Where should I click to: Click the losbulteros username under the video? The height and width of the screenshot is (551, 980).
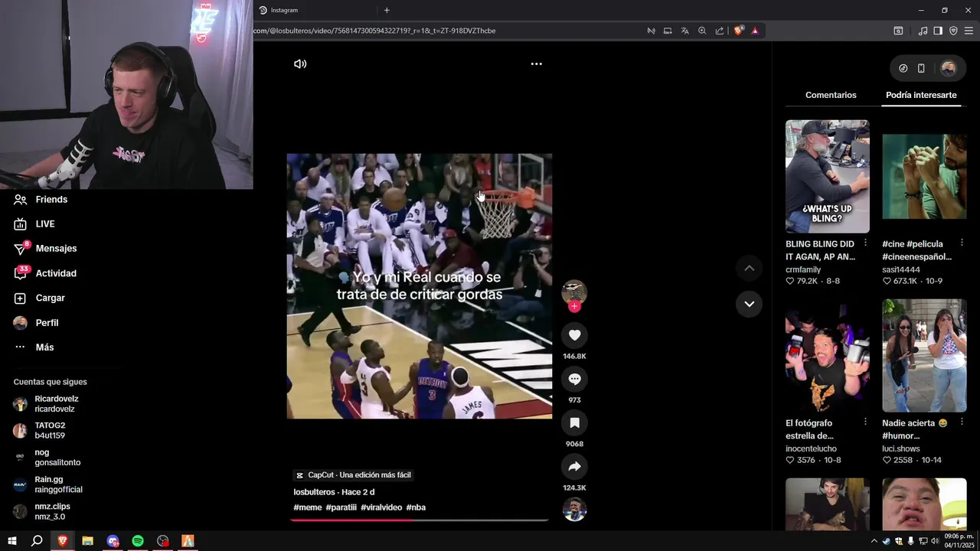pos(314,492)
